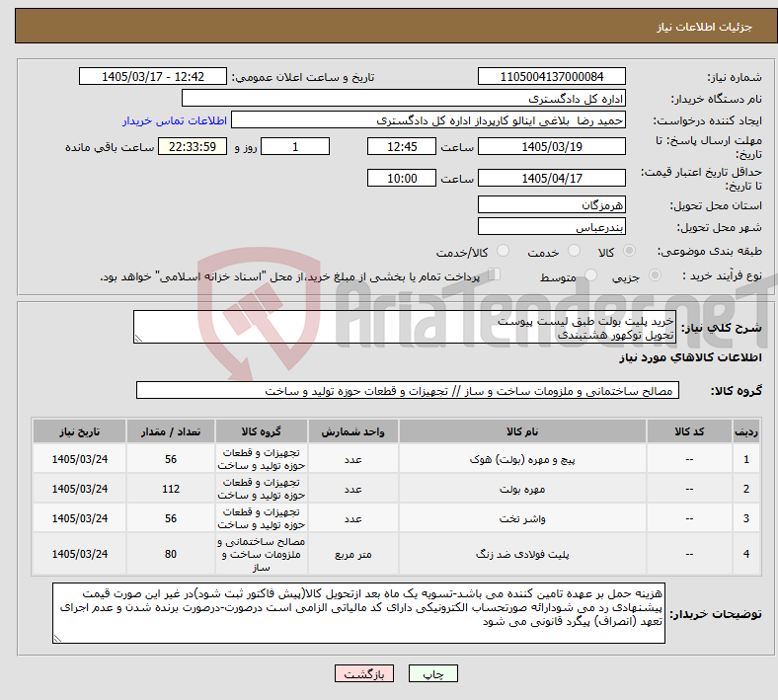Click the بازگشت back button
The width and height of the screenshot is (778, 700).
click(x=364, y=673)
